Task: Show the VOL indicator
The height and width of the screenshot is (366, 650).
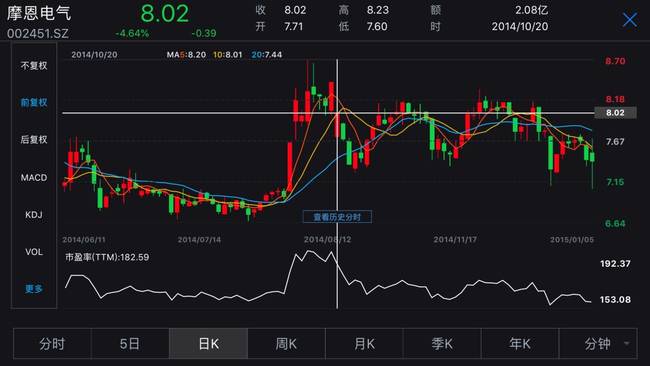Action: pos(34,252)
